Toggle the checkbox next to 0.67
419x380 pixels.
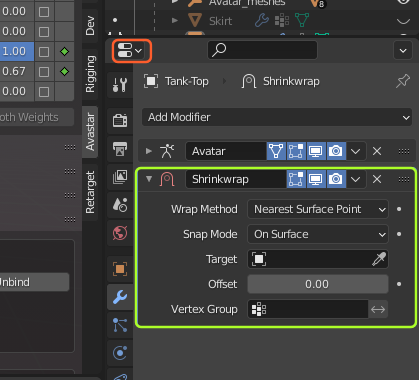[44, 72]
